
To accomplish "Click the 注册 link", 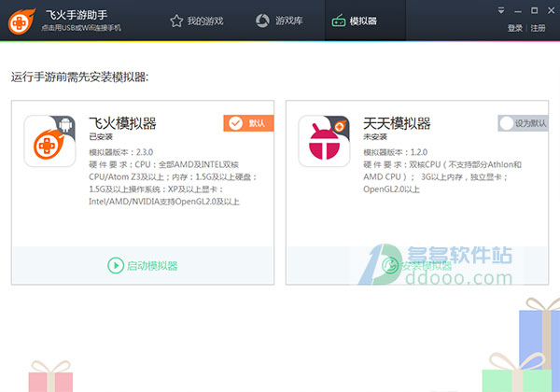I will coord(538,28).
